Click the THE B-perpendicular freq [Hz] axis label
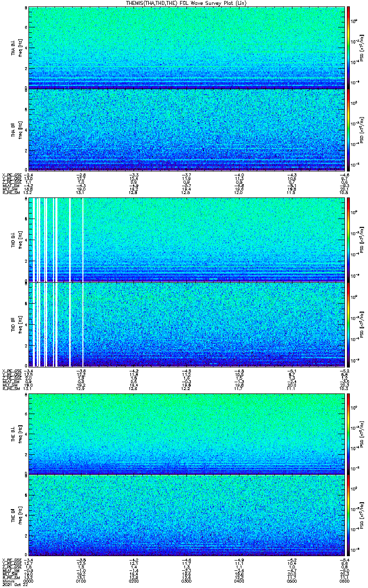Viewport: 368px width, 588px height. click(x=20, y=433)
